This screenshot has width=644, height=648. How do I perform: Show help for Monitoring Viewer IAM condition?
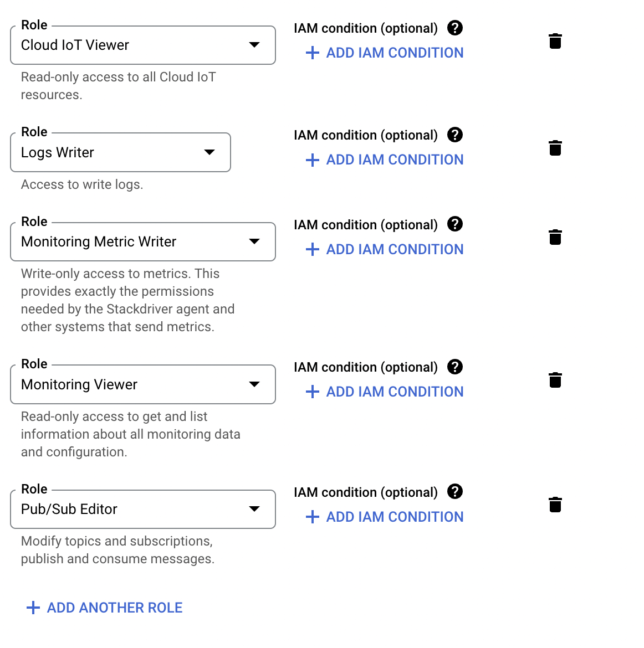[455, 367]
